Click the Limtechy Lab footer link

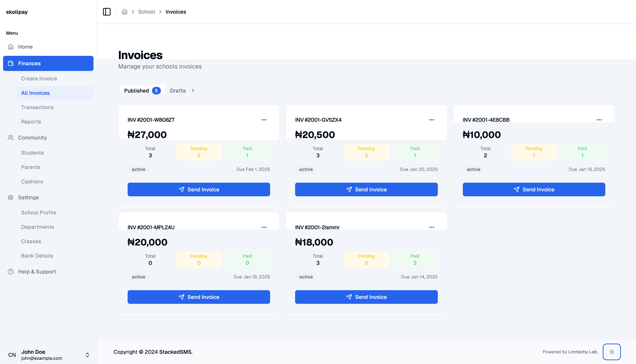click(x=583, y=352)
